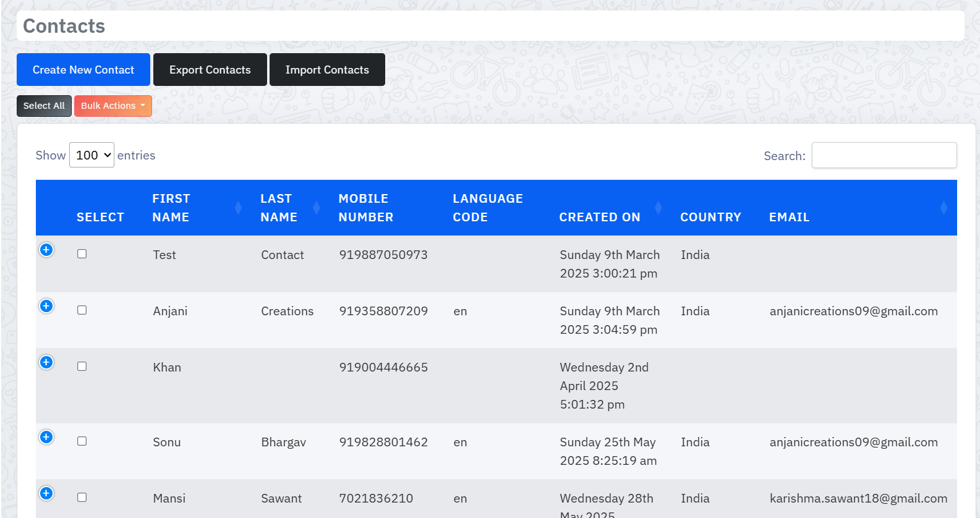The height and width of the screenshot is (518, 980).
Task: Click date Sunday 25th May 2025 8:25:19 am
Action: 608,451
